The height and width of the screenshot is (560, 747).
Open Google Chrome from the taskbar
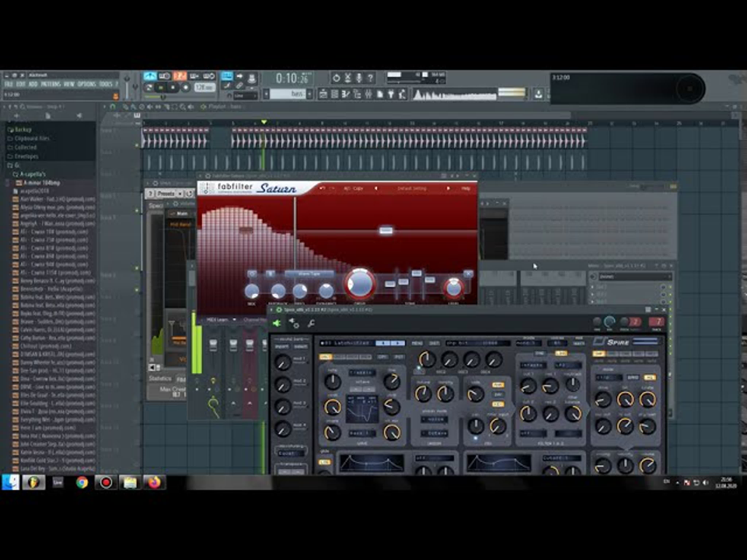click(82, 483)
